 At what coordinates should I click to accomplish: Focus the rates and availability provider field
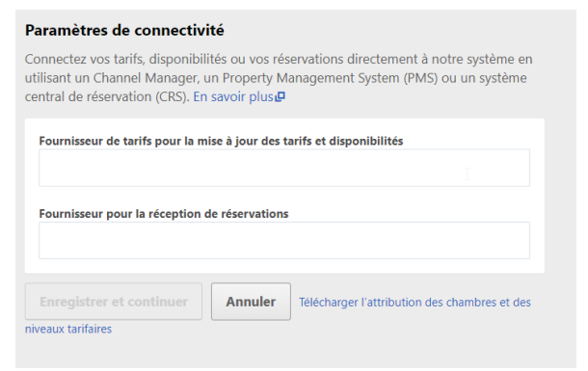pos(284,168)
